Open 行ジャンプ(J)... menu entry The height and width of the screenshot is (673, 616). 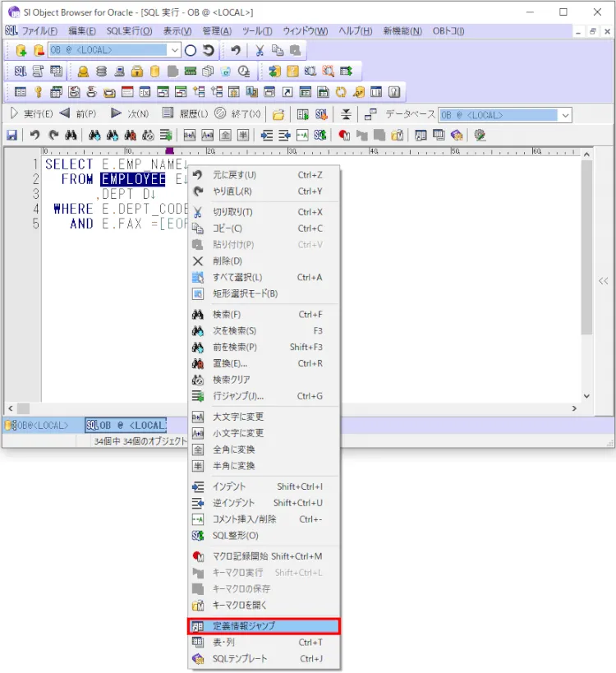(x=264, y=396)
